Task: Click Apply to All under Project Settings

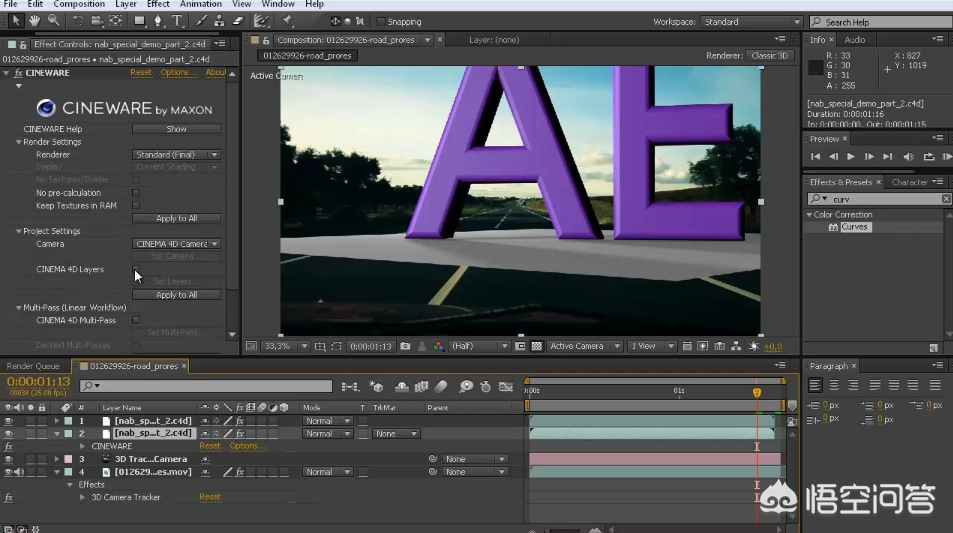Action: 176,295
